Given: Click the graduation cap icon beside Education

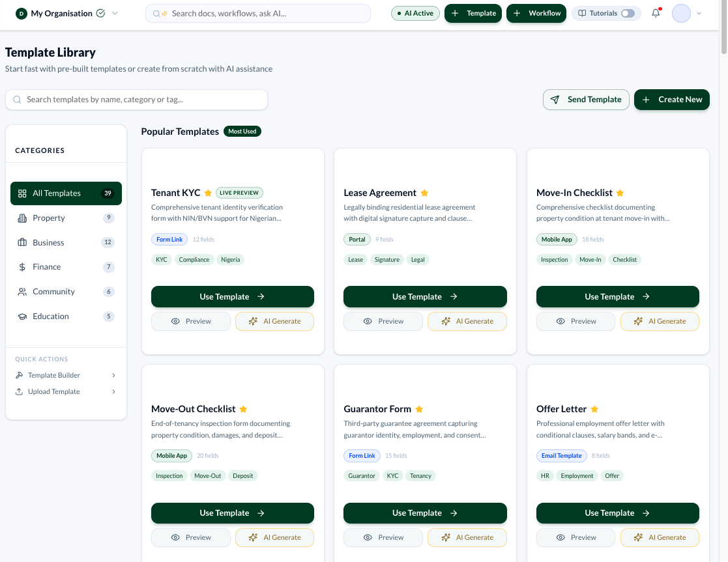Looking at the screenshot, I should click(x=22, y=316).
